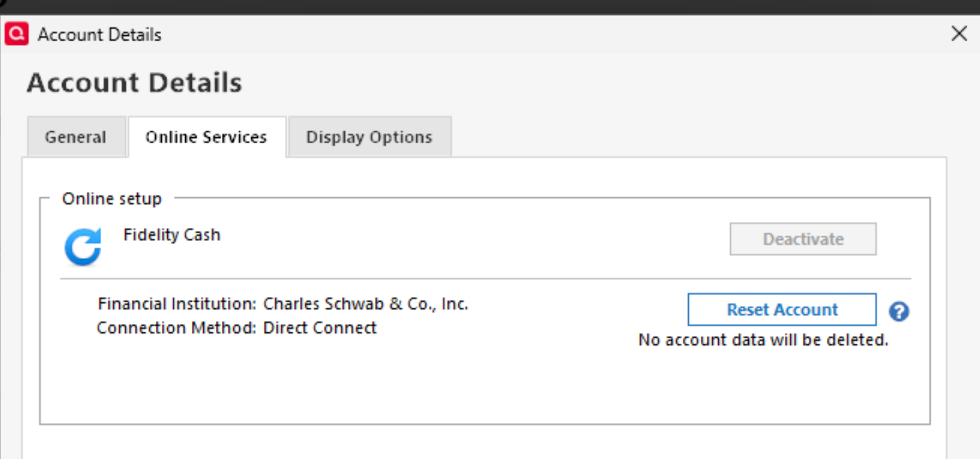
Task: Open the Display Options tab
Action: (x=369, y=137)
